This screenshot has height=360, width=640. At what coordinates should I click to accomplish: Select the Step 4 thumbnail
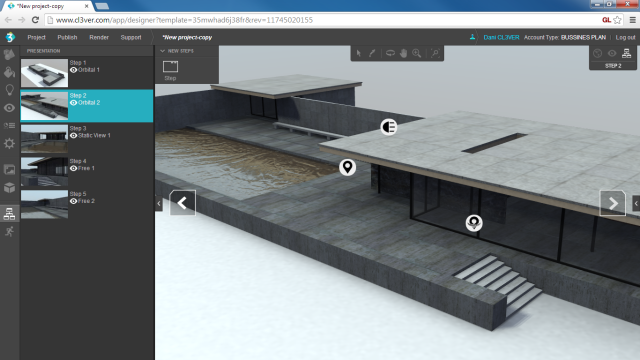(x=44, y=171)
